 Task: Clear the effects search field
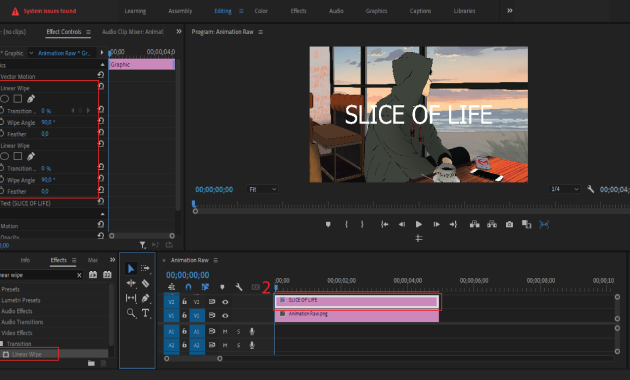point(79,275)
